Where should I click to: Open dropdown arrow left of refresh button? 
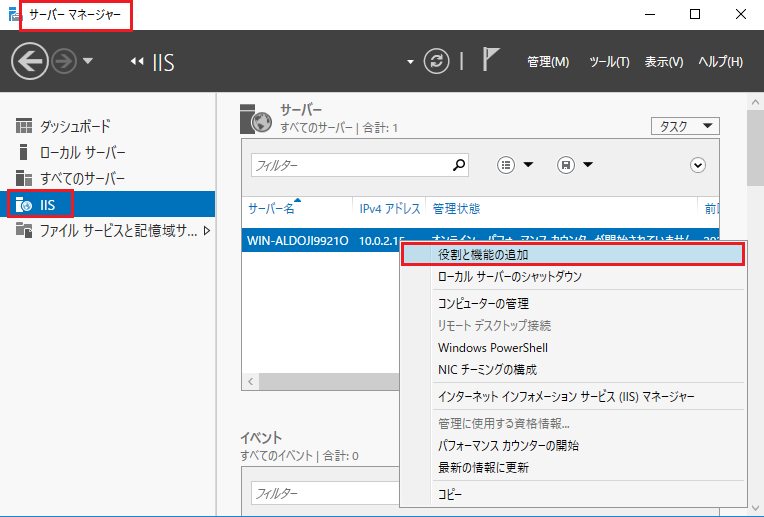[x=410, y=62]
